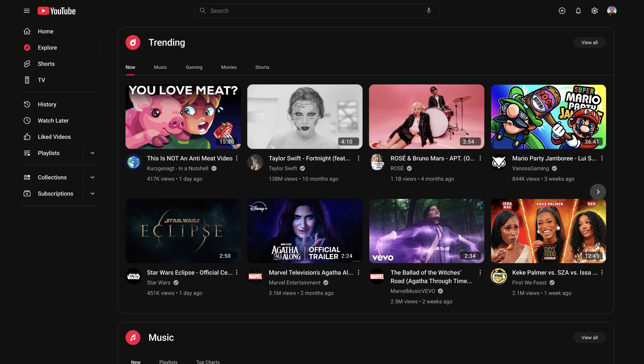Open more options for Star Wars Eclipse
The width and height of the screenshot is (644, 364).
(237, 273)
